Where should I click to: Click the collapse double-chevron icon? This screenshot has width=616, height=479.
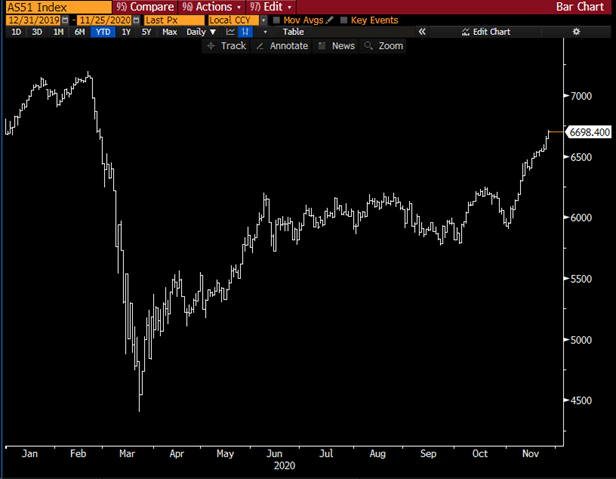[422, 32]
